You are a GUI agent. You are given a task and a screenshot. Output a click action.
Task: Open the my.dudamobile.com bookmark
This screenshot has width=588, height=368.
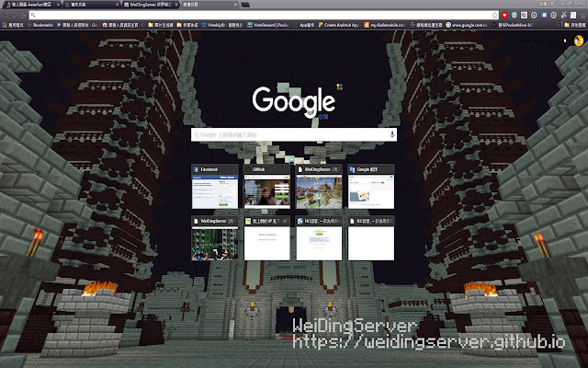(385, 25)
